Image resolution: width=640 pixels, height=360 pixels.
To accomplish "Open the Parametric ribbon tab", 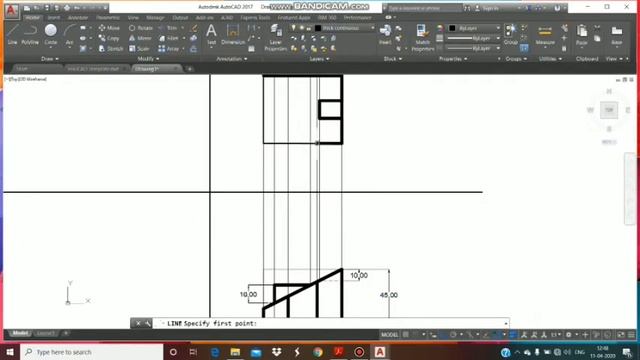I will point(108,18).
